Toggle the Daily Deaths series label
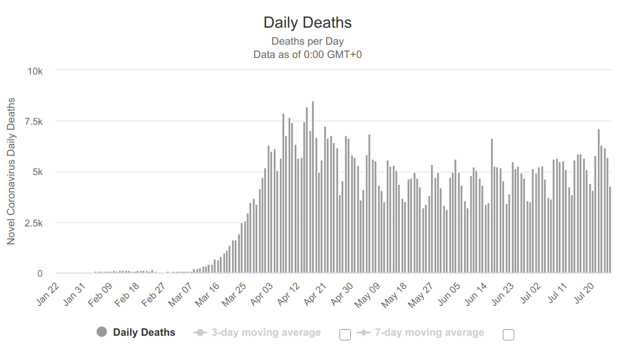This screenshot has height=364, width=621. click(144, 333)
